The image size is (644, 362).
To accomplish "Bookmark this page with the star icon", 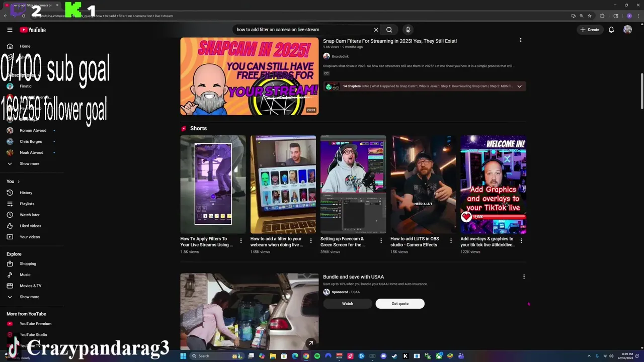I will pyautogui.click(x=590, y=16).
